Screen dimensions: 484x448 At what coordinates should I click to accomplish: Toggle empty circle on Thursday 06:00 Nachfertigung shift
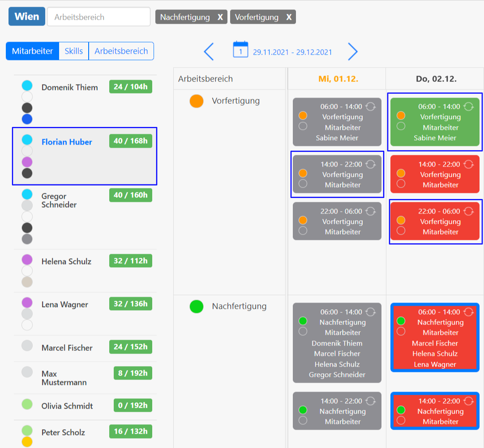(401, 331)
